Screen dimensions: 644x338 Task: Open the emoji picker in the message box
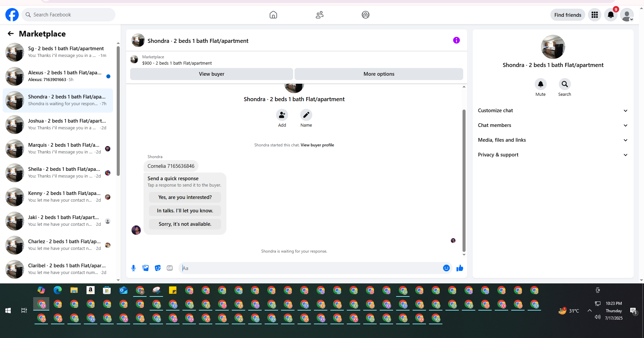tap(446, 268)
